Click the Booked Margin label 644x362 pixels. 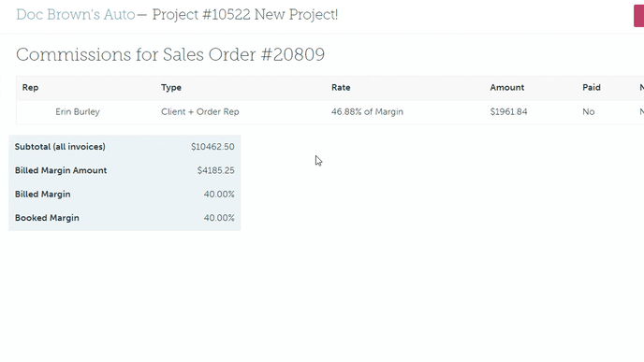pyautogui.click(x=47, y=218)
